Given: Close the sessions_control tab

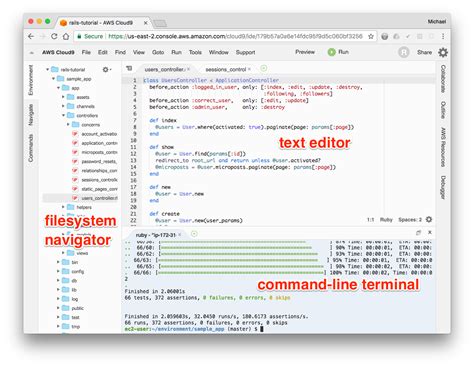Looking at the screenshot, I should coord(249,69).
